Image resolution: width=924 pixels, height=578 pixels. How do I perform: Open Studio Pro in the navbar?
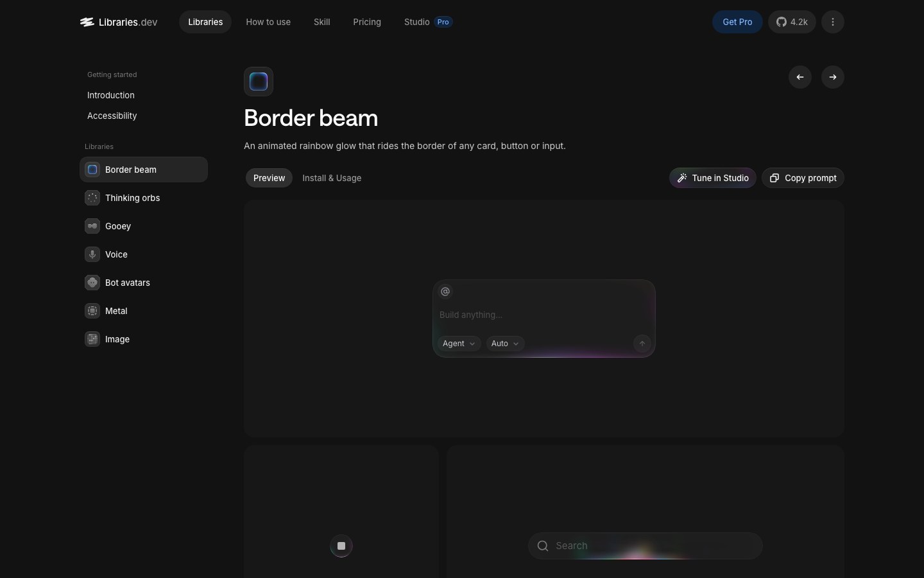[x=428, y=22]
